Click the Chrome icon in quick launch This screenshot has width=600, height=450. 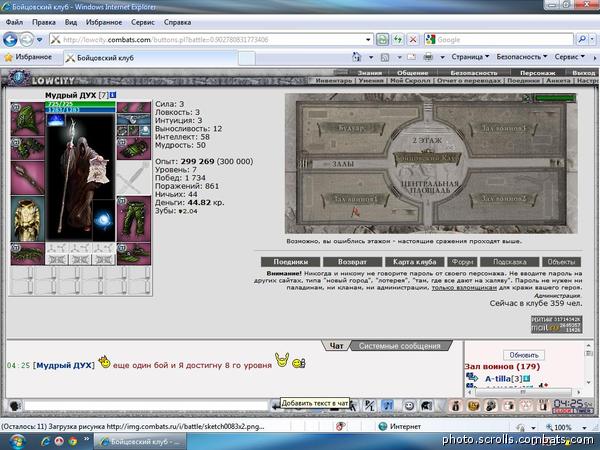point(73,441)
